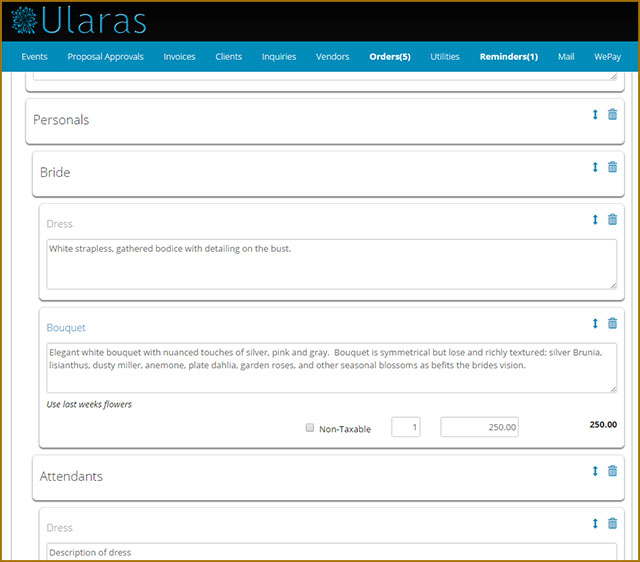This screenshot has width=640, height=562.
Task: Click the Personals section heading
Action: click(x=61, y=120)
